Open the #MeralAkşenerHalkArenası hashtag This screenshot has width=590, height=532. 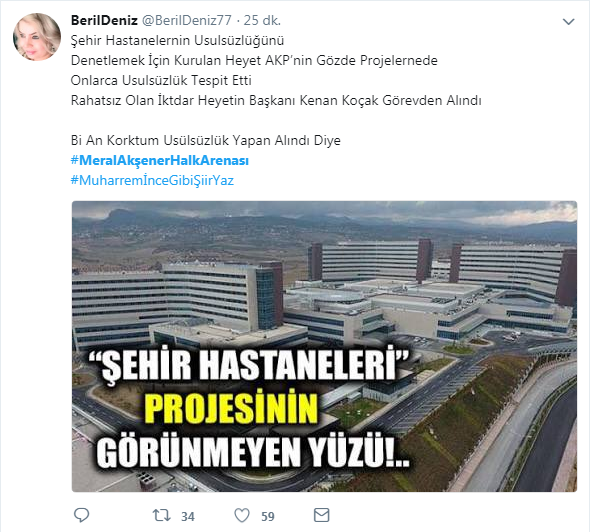(160, 160)
